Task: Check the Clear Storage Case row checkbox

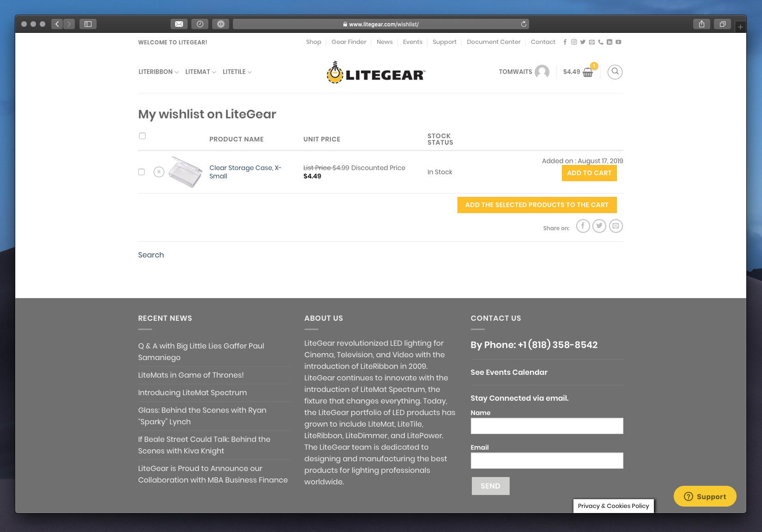Action: tap(141, 172)
